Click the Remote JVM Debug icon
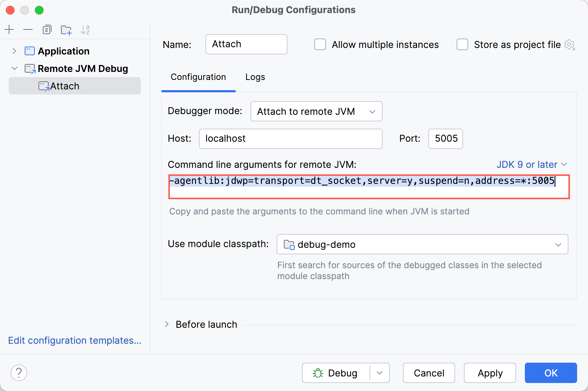The height and width of the screenshot is (391, 588). pyautogui.click(x=29, y=68)
